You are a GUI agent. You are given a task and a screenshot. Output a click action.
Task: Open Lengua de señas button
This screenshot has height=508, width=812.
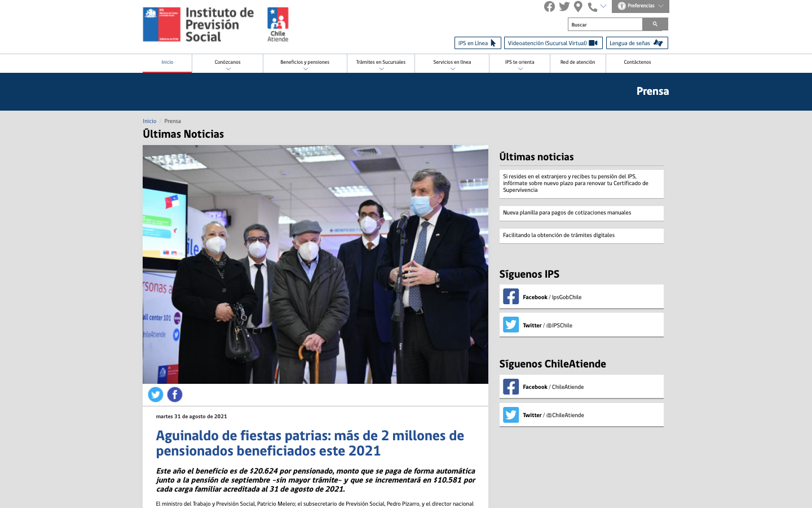coord(637,43)
